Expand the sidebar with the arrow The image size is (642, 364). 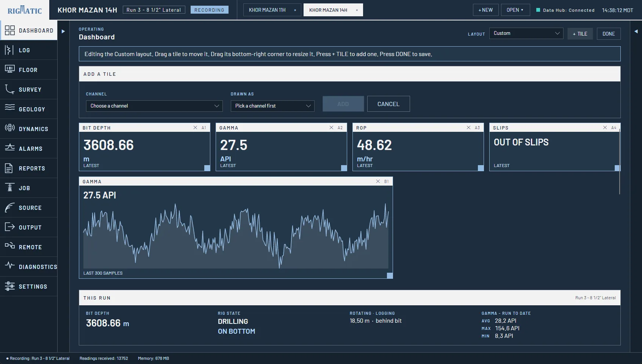point(63,31)
